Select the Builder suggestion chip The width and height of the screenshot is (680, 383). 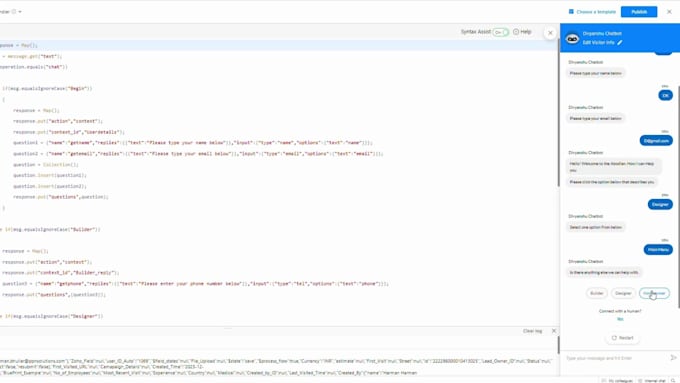596,293
